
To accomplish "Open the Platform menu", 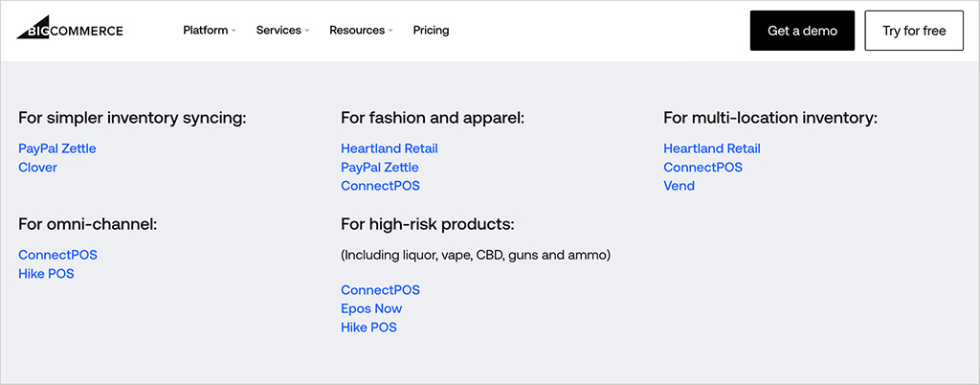I will tap(206, 30).
